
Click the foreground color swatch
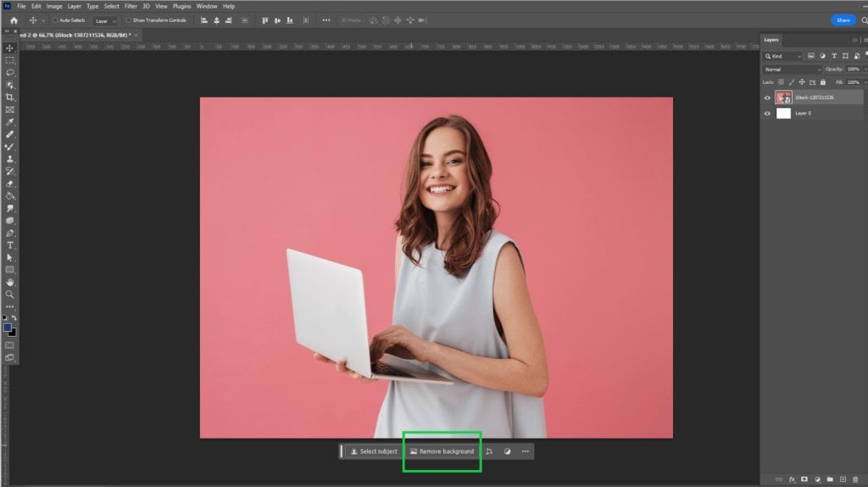(7, 328)
